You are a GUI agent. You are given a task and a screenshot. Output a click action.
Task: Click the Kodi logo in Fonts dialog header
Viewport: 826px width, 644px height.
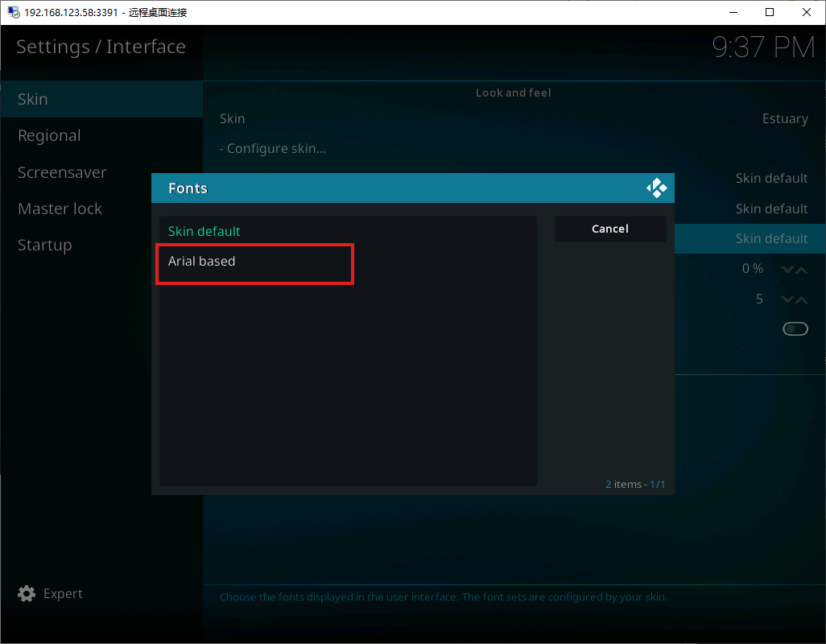(x=656, y=188)
